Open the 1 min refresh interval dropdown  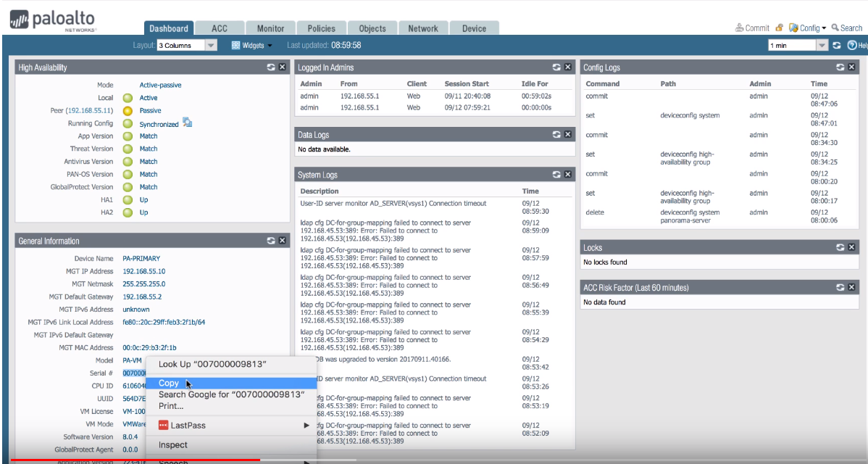(x=822, y=45)
